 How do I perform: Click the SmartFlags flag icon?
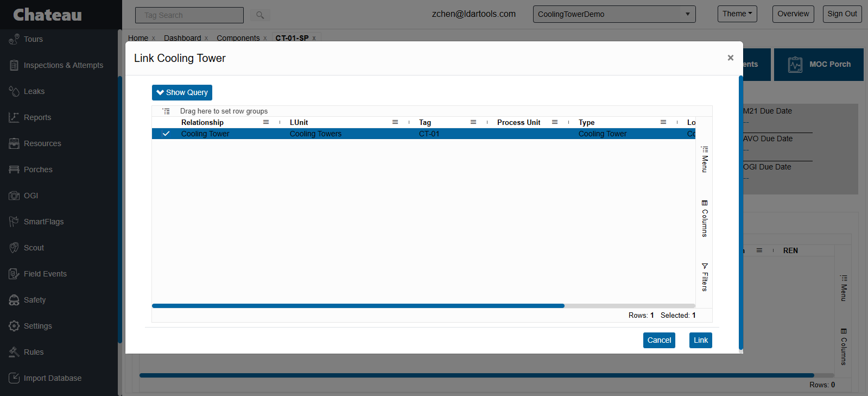pyautogui.click(x=14, y=222)
